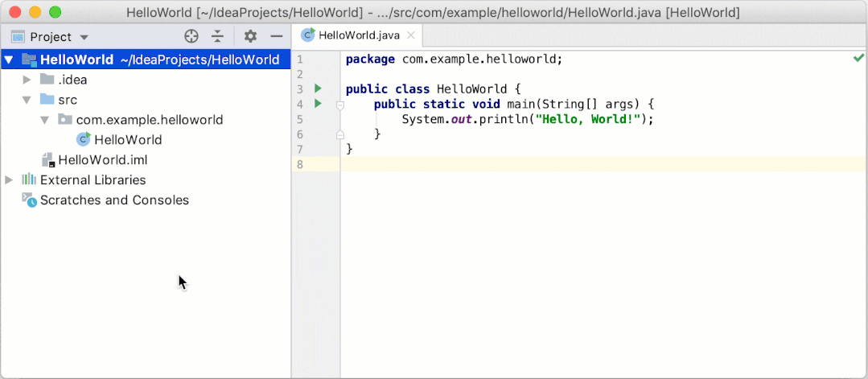Image resolution: width=868 pixels, height=379 pixels.
Task: Collapse the main method fold marker line 4
Action: 340,105
